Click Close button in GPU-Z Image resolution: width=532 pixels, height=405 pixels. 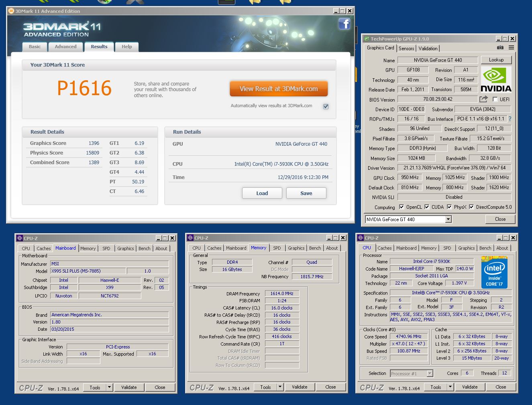click(500, 219)
